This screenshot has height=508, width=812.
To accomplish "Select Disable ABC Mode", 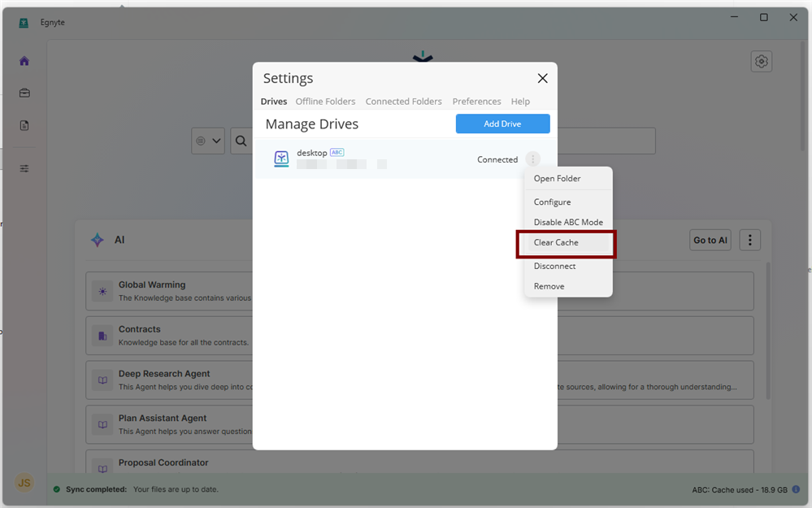I will [x=568, y=222].
